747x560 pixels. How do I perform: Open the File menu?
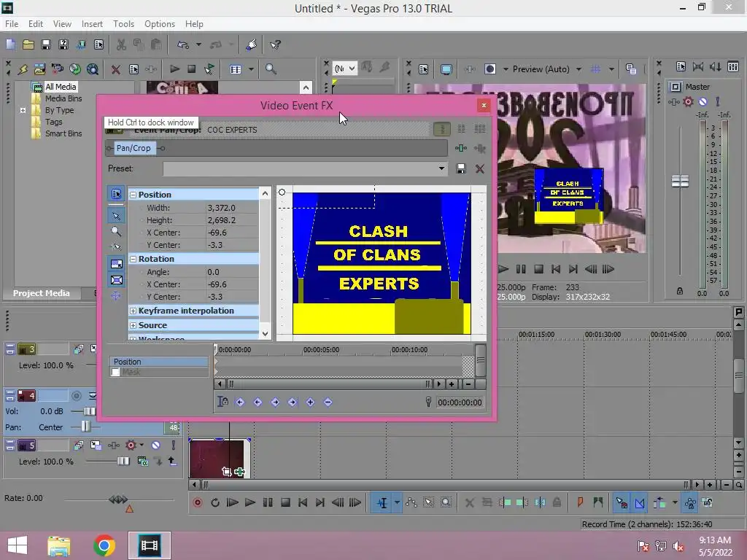click(x=12, y=24)
